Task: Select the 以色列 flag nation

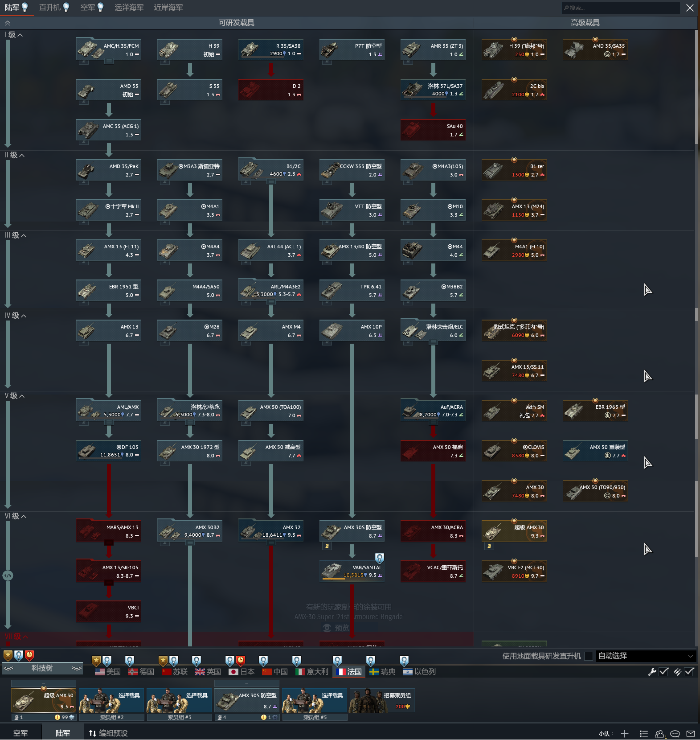Action: pyautogui.click(x=419, y=672)
